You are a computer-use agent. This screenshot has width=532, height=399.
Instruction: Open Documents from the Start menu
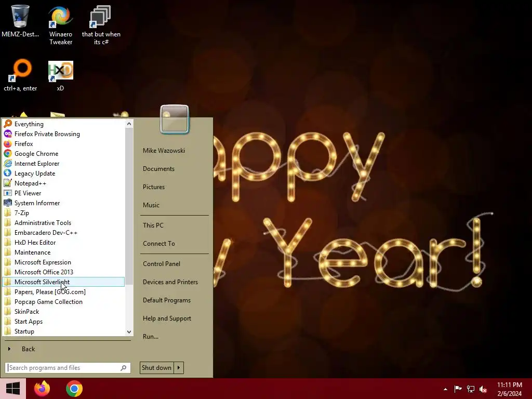tap(159, 169)
